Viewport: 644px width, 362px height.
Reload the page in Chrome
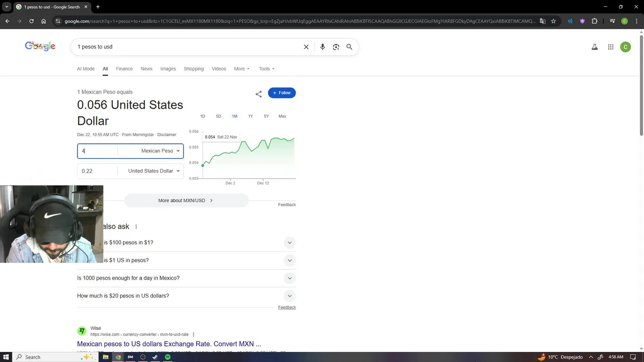click(x=31, y=21)
